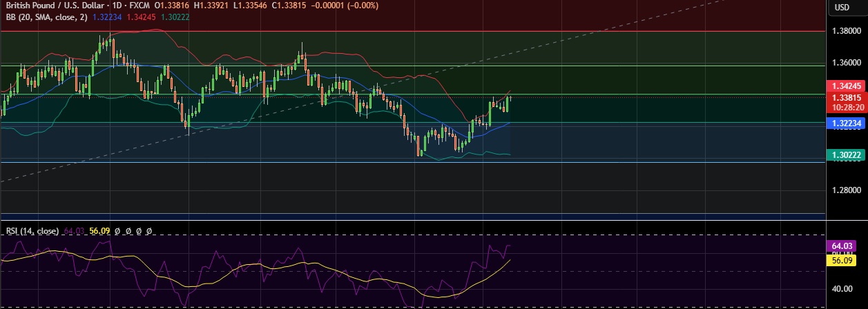
Task: Click the red horizontal resistance line near 1.38000
Action: pos(414,31)
